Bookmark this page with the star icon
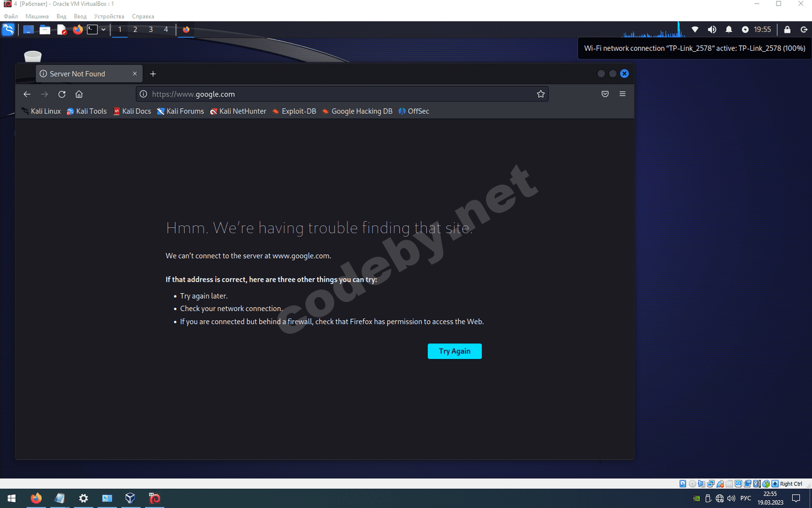 (541, 94)
